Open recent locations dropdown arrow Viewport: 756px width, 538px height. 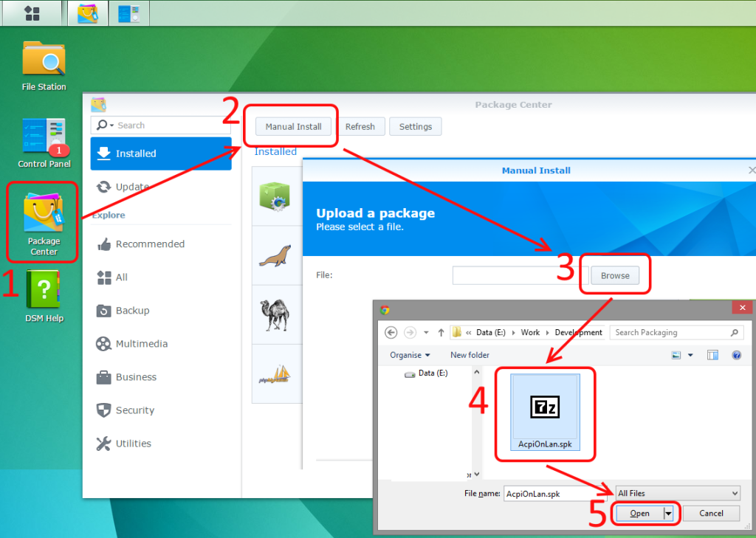pyautogui.click(x=426, y=333)
